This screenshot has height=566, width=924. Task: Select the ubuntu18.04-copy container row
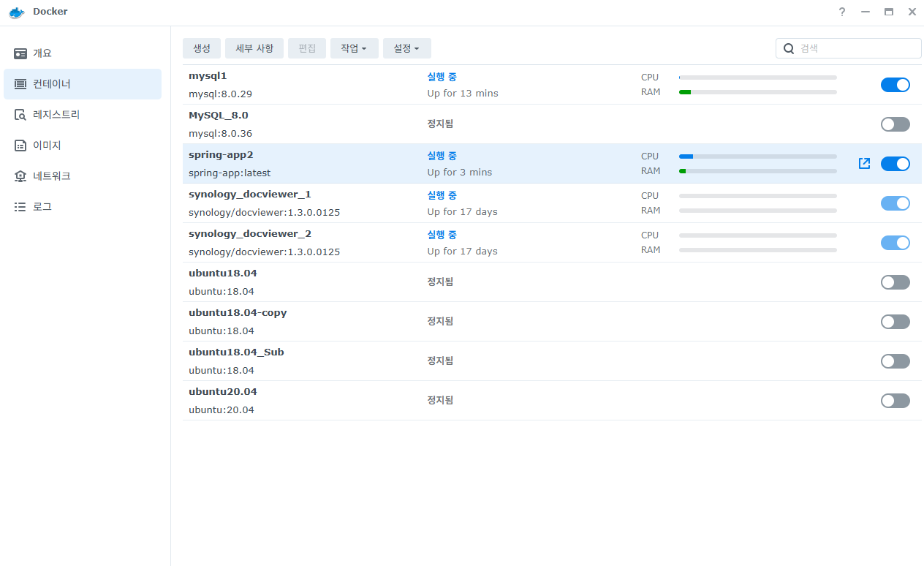(x=552, y=322)
